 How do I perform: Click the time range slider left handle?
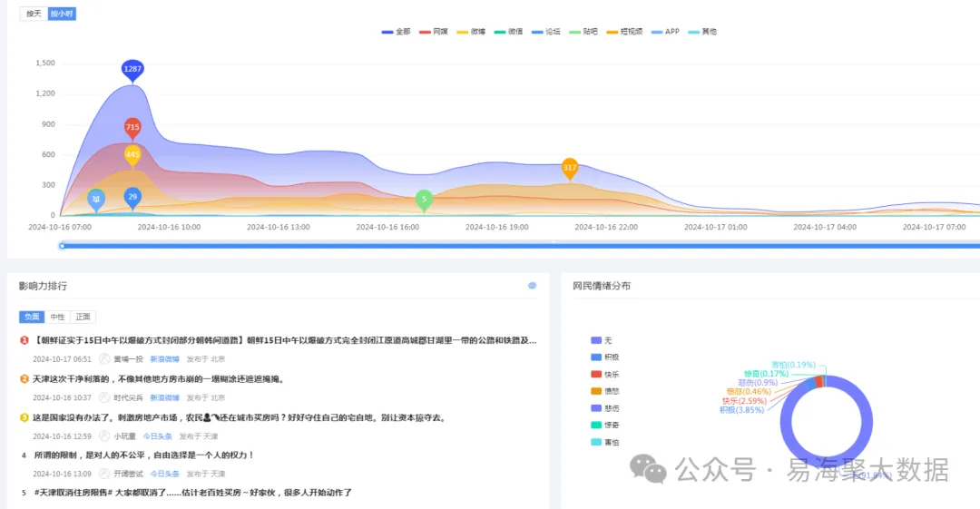(62, 246)
